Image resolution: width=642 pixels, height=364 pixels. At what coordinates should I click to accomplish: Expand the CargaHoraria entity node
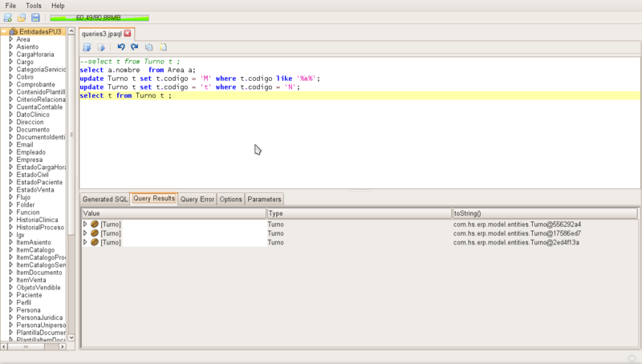[x=11, y=54]
